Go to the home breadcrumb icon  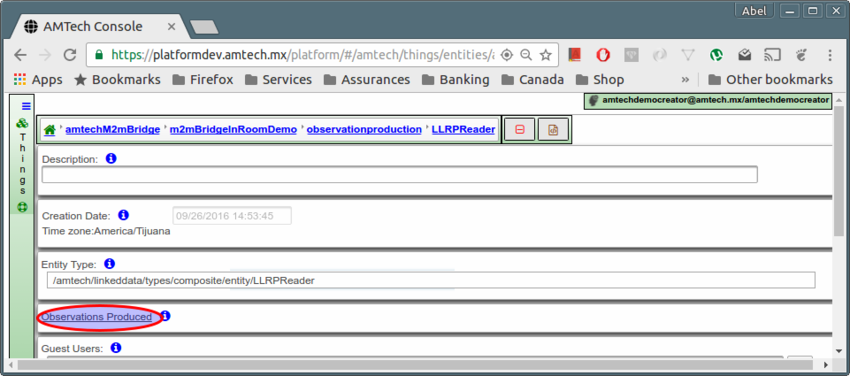pos(50,130)
